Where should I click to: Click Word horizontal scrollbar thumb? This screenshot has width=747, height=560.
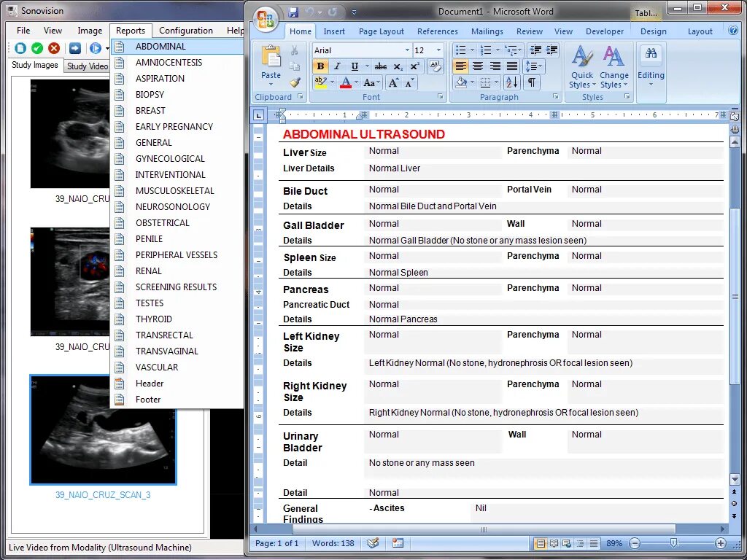click(484, 529)
